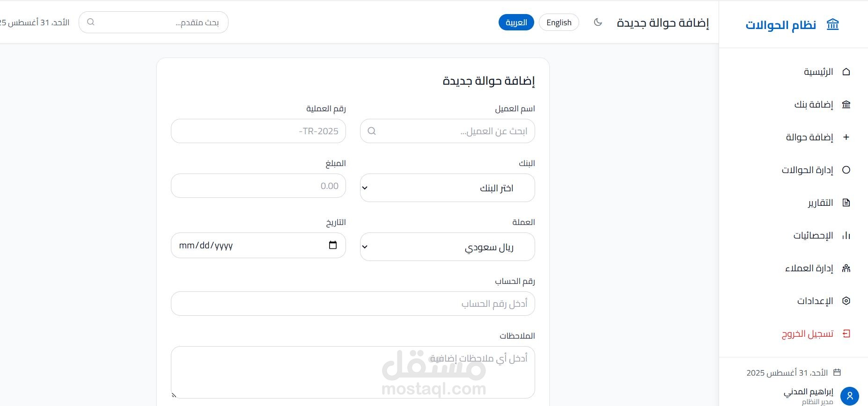Focus the advanced search box in the header
The image size is (868, 406).
point(154,22)
